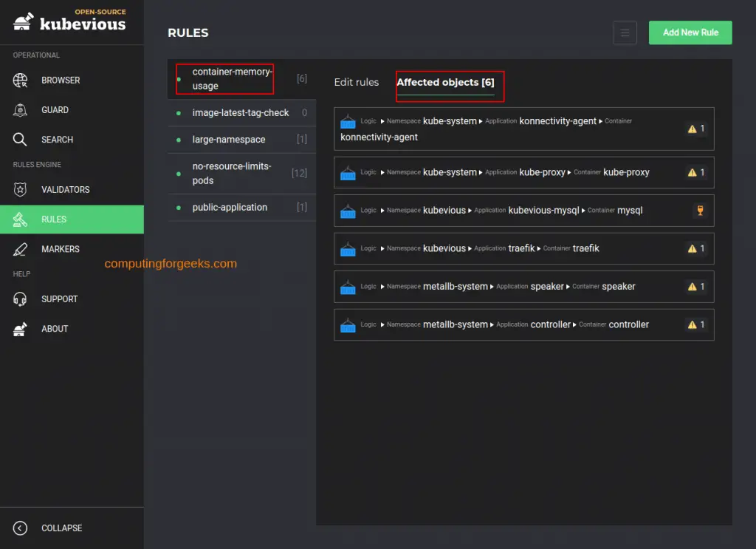Select large-namespace rule

click(x=242, y=140)
